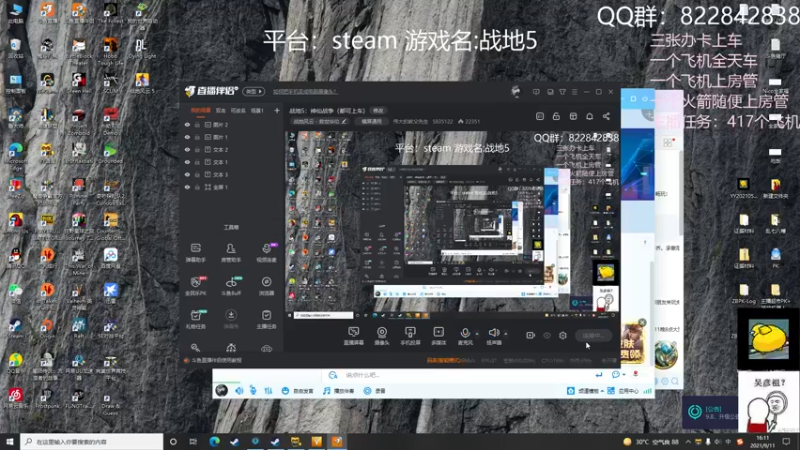Open the 斗鱼Buff tool

231,286
